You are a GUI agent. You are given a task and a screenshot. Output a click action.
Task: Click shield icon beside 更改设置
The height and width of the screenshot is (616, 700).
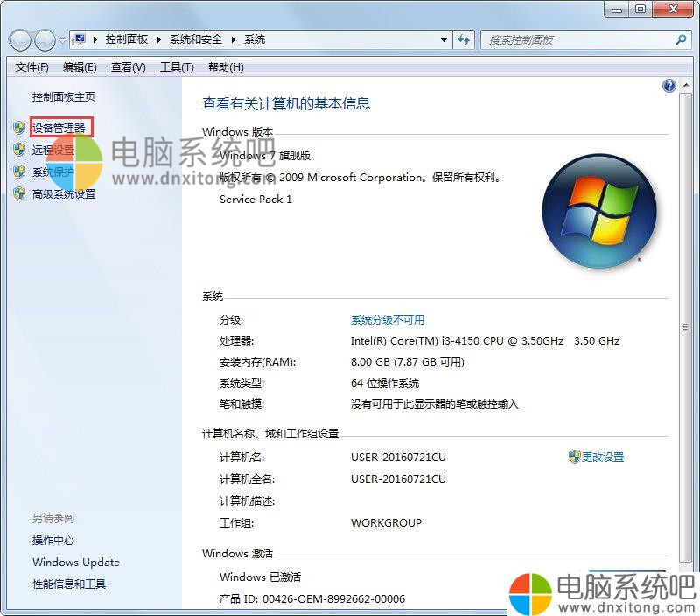coord(574,457)
